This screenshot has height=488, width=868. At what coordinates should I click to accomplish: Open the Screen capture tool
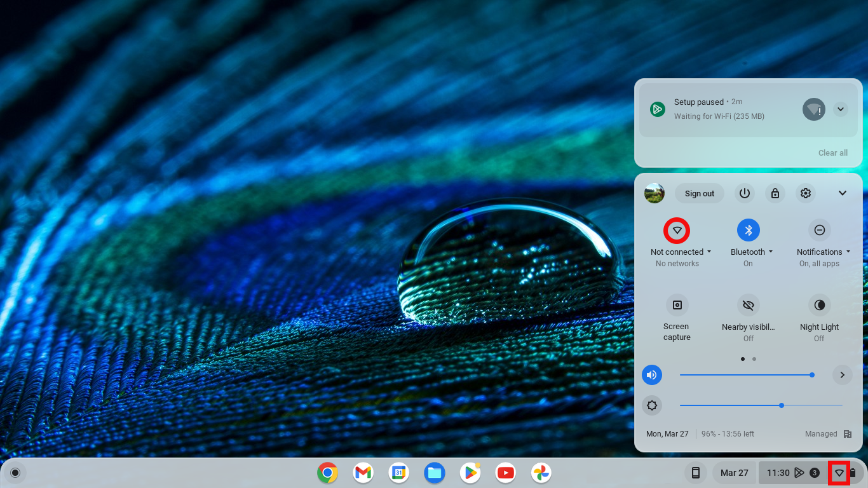click(x=677, y=305)
